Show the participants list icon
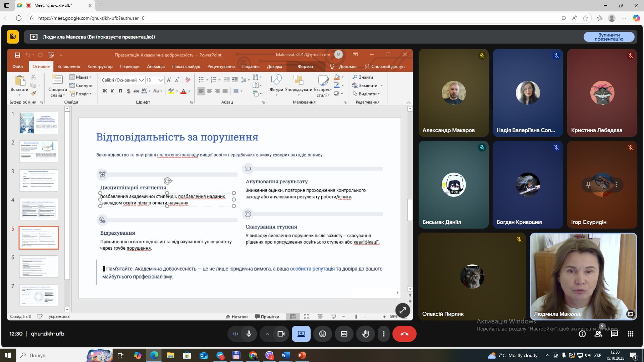The image size is (644, 362). pos(598,334)
